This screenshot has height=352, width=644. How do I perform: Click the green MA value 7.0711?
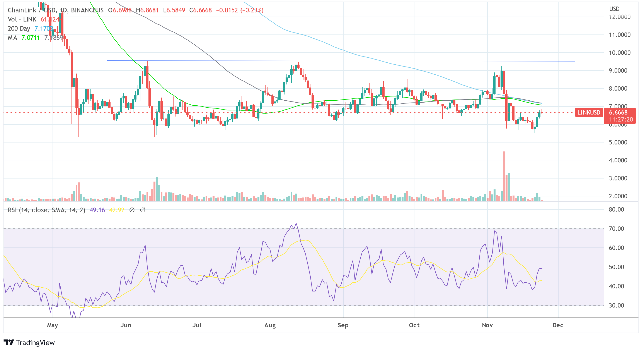(x=31, y=38)
